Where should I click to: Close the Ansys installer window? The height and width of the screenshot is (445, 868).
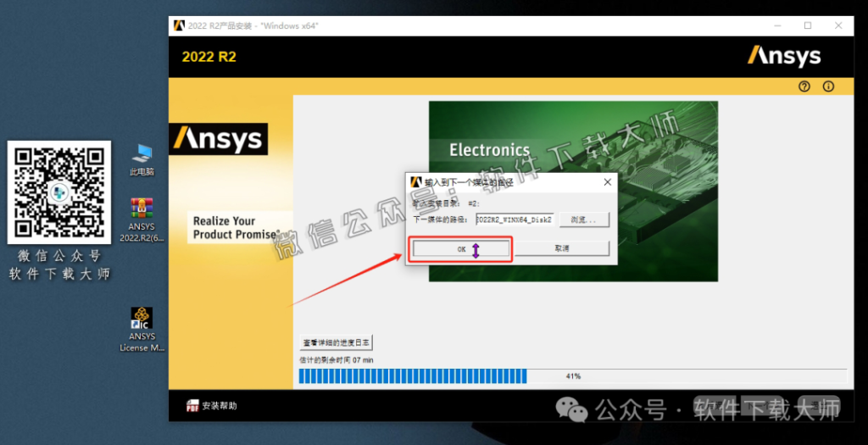click(x=838, y=25)
